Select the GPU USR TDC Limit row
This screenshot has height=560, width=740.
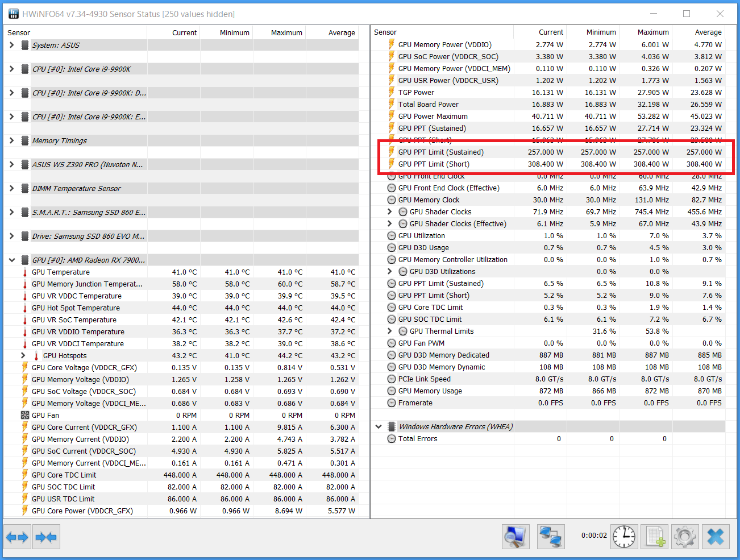click(x=182, y=499)
